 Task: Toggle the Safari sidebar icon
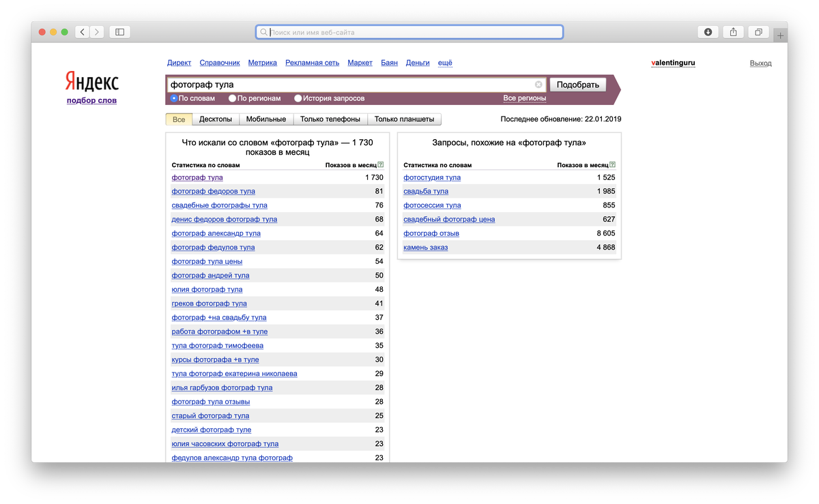tap(119, 31)
